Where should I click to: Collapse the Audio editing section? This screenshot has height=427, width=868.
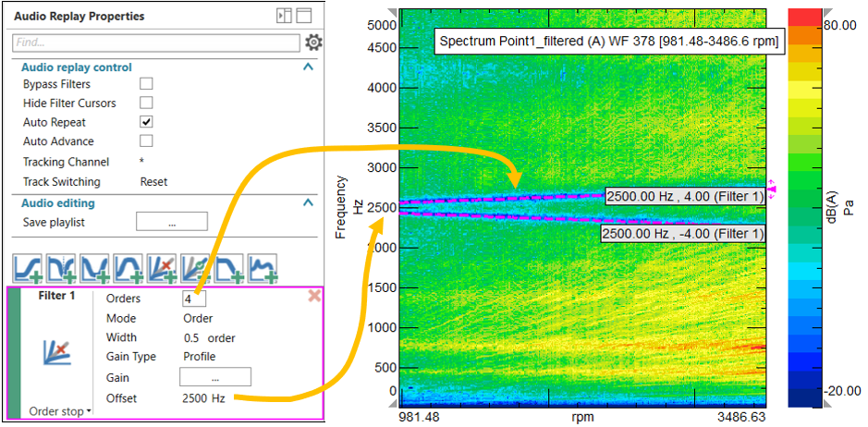pos(308,203)
